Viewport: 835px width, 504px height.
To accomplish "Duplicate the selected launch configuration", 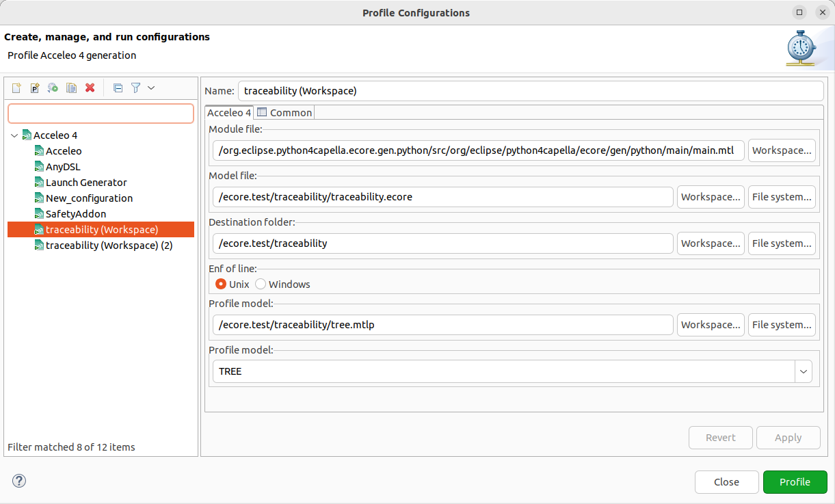I will click(x=71, y=88).
